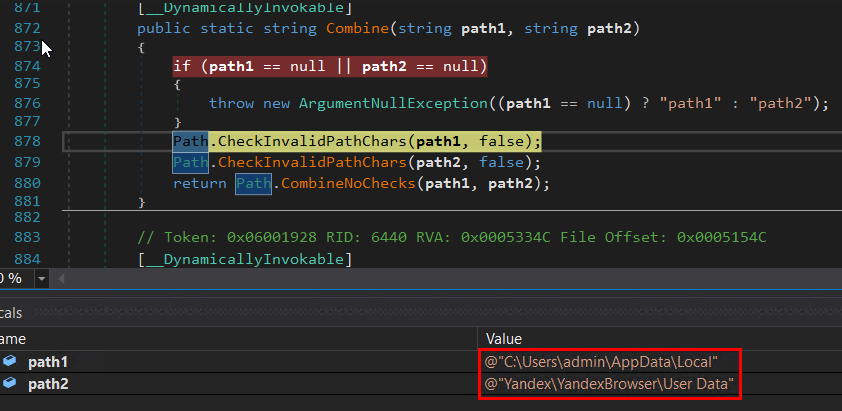
Task: Click the path2 value YandexBrowser string
Action: [x=610, y=384]
